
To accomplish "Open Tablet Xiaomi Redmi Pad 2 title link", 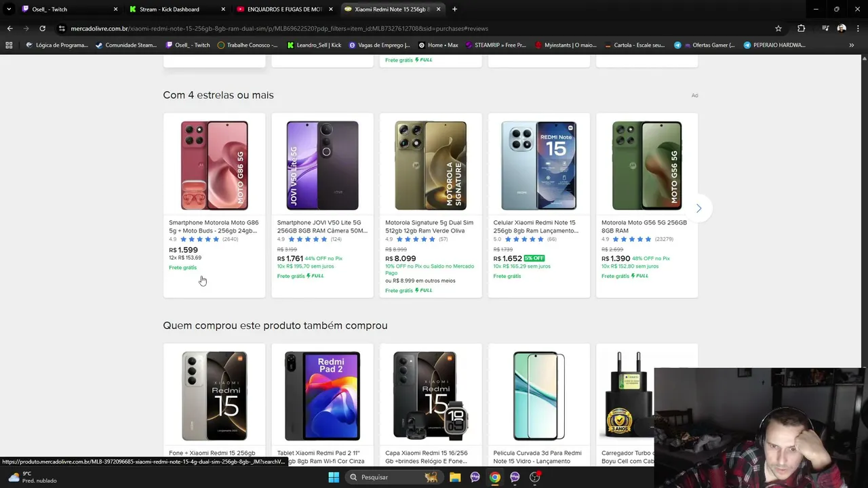I will pyautogui.click(x=321, y=457).
